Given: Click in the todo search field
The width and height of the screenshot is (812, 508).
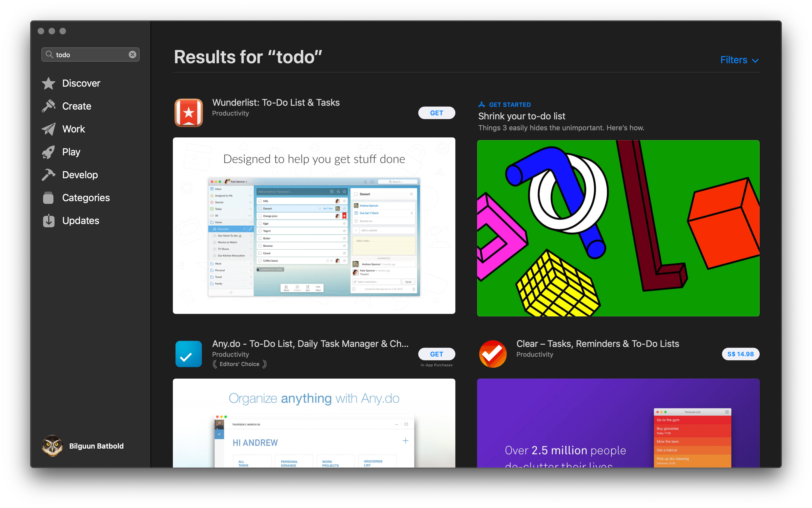Looking at the screenshot, I should (x=91, y=55).
